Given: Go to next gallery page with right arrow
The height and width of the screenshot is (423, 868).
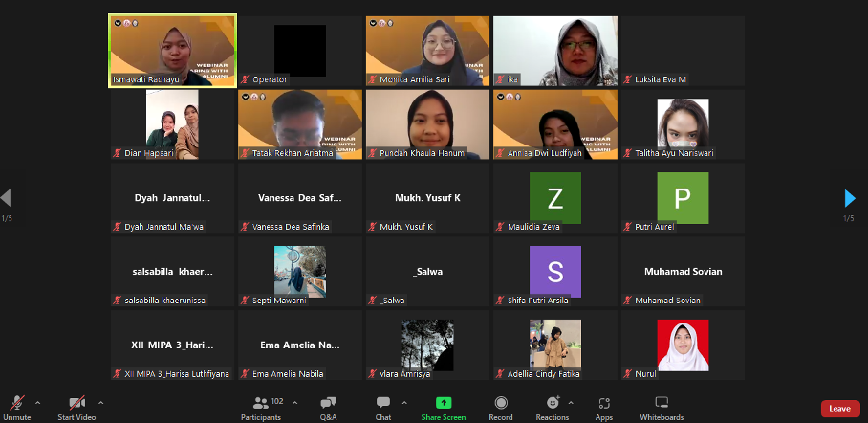Looking at the screenshot, I should 849,198.
